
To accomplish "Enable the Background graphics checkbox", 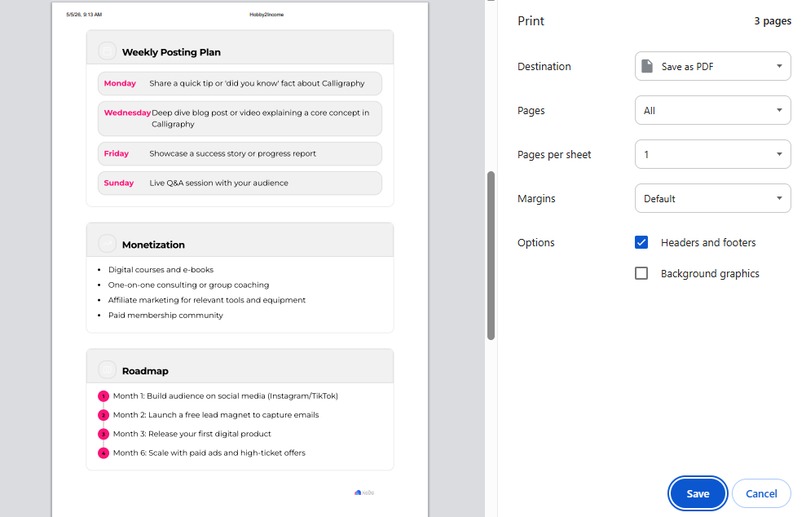I will click(641, 273).
